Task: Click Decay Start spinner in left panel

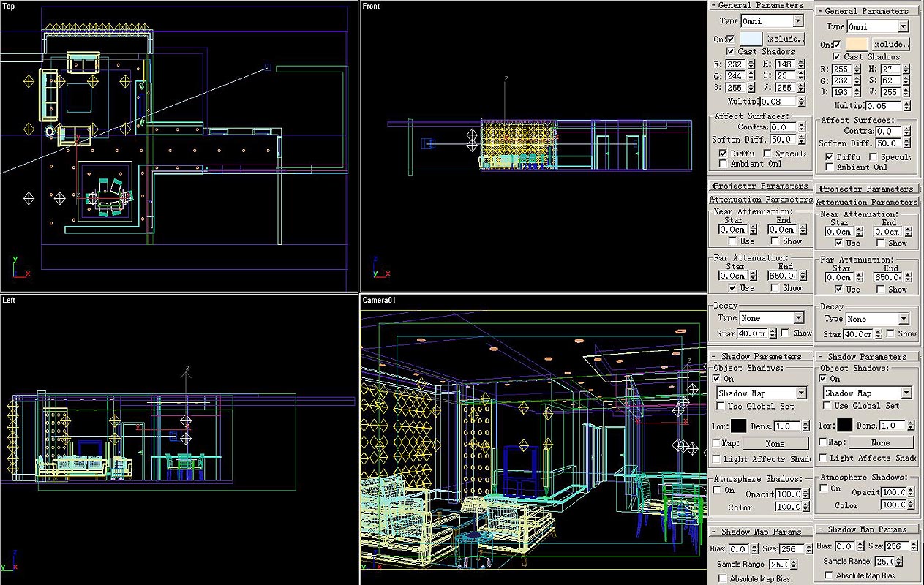Action: pos(772,333)
